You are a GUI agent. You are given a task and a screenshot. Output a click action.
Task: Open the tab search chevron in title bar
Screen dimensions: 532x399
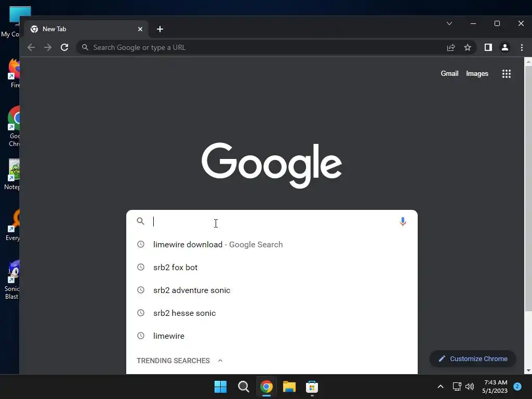(449, 23)
